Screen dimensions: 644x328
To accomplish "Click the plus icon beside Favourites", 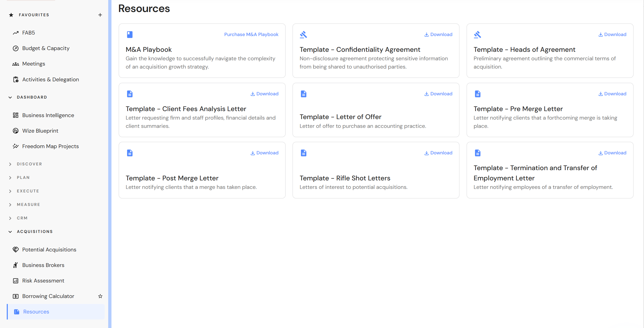I will point(100,15).
